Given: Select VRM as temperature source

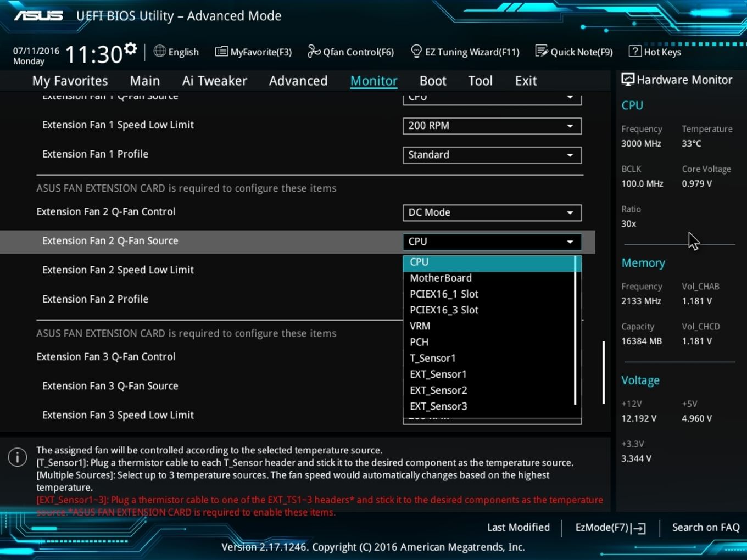Looking at the screenshot, I should pyautogui.click(x=489, y=326).
